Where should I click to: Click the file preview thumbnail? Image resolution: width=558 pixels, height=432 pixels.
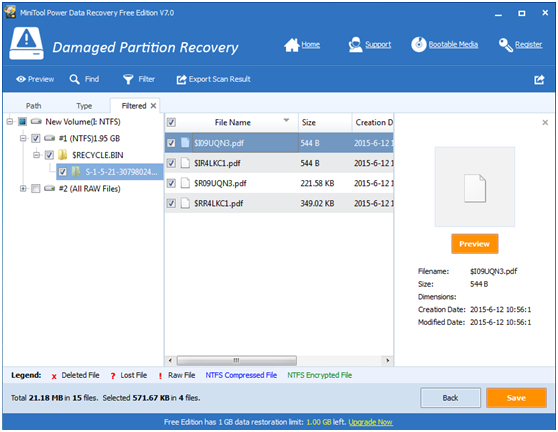click(475, 187)
